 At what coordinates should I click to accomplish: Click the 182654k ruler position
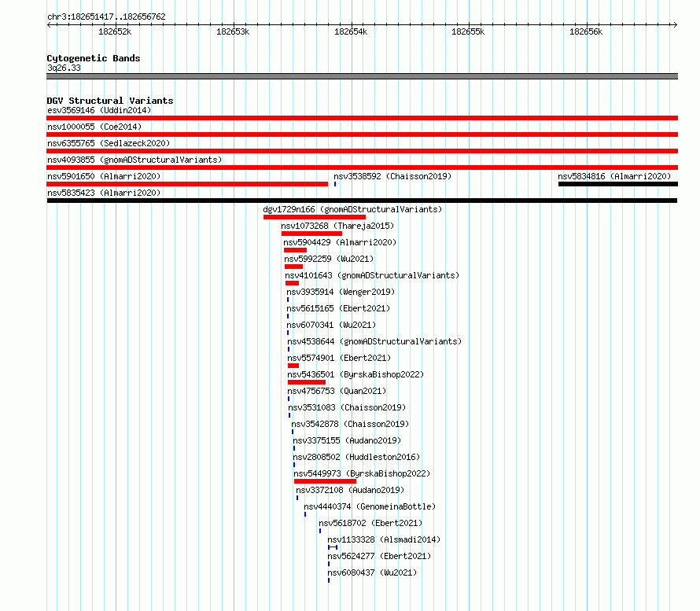pyautogui.click(x=351, y=31)
